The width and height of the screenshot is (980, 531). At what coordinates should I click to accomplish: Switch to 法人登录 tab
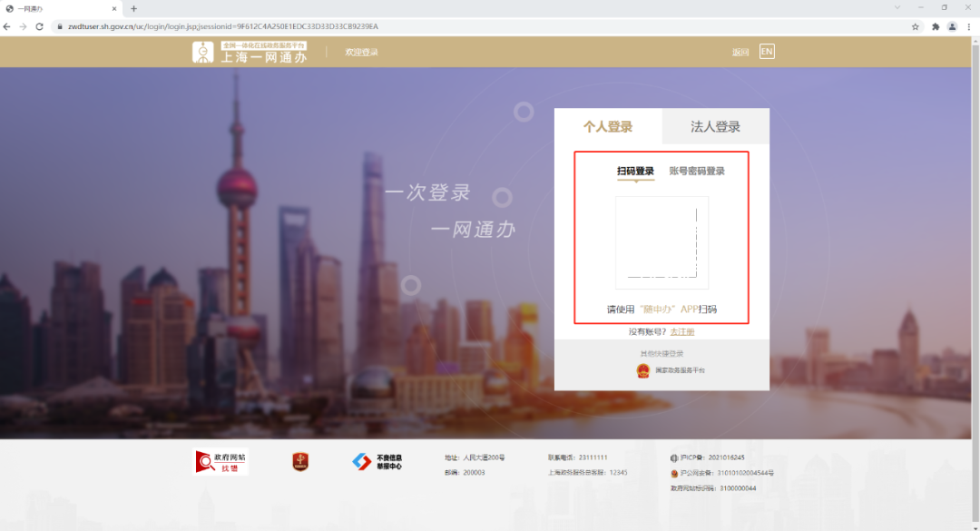point(716,126)
